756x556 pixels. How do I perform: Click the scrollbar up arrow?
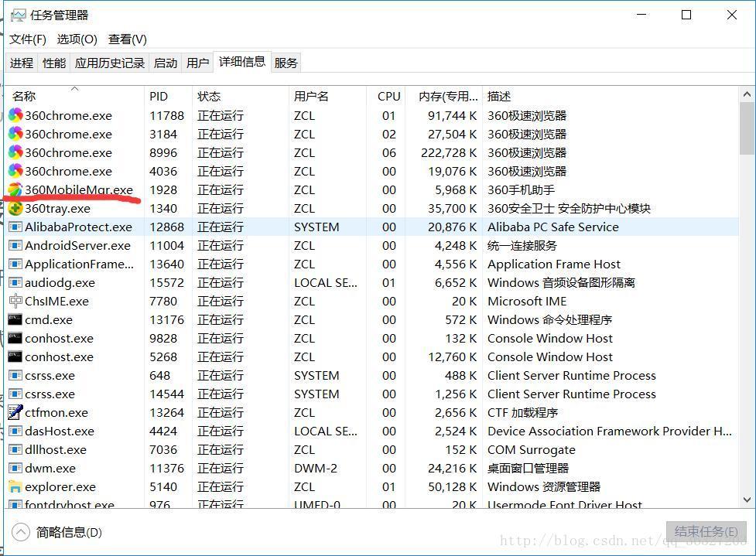coord(747,94)
